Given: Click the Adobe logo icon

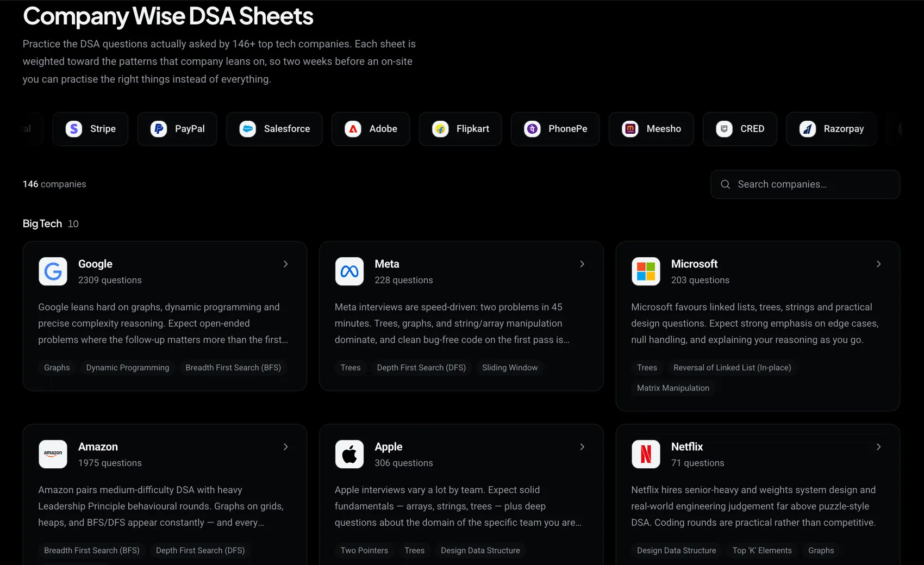Looking at the screenshot, I should (353, 129).
